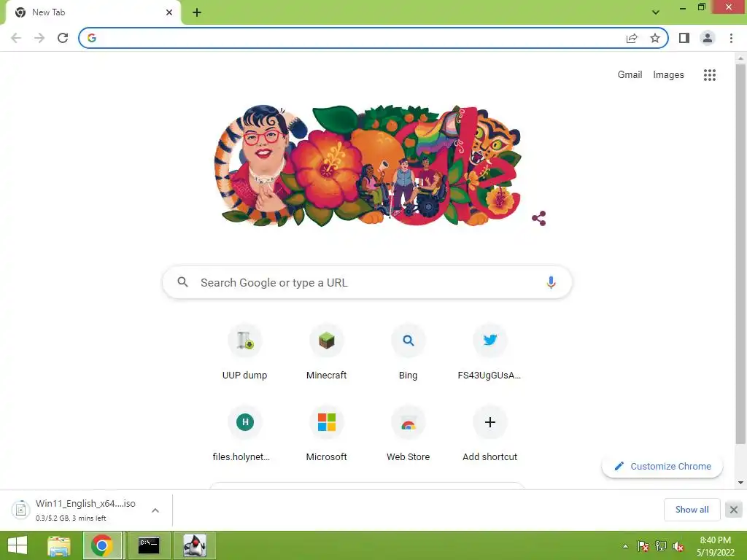The height and width of the screenshot is (560, 747).
Task: Open the tab search dropdown arrow
Action: [656, 12]
